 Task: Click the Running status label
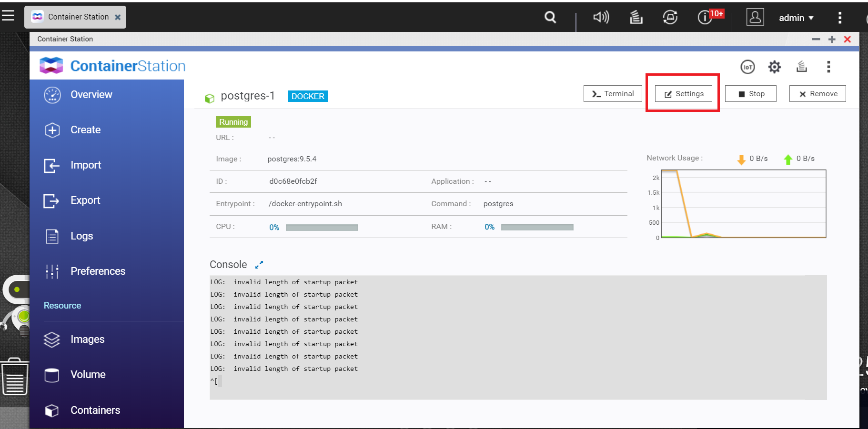click(233, 122)
